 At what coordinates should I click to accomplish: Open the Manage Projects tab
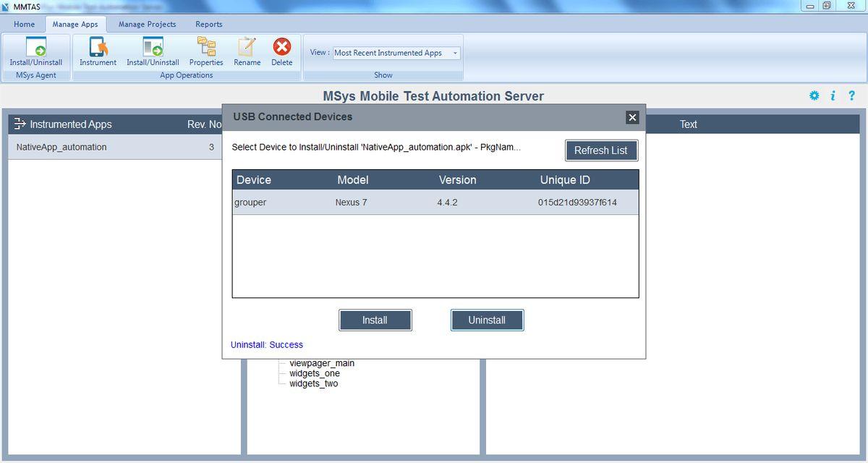(x=147, y=24)
